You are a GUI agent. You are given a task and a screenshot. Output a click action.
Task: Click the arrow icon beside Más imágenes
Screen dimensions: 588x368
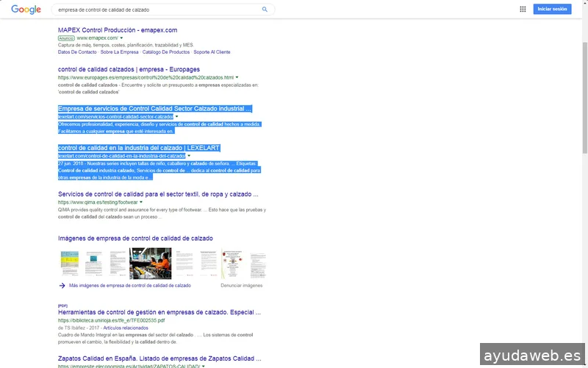click(x=62, y=285)
